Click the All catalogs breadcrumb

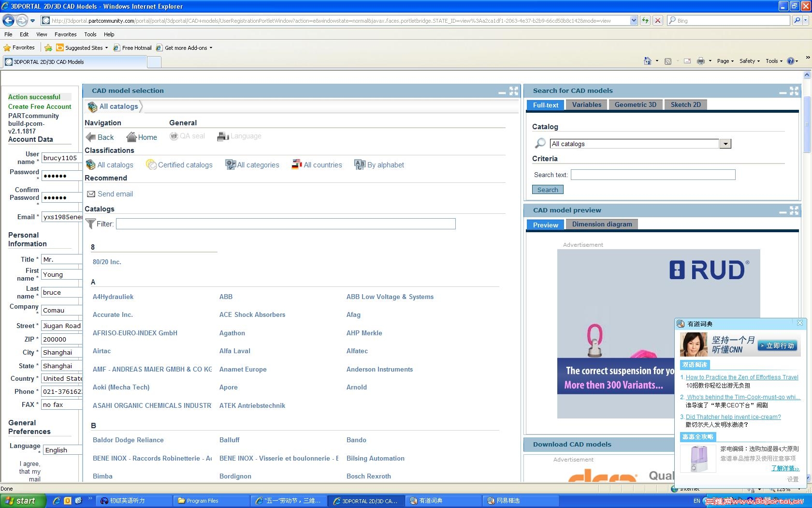[x=118, y=106]
